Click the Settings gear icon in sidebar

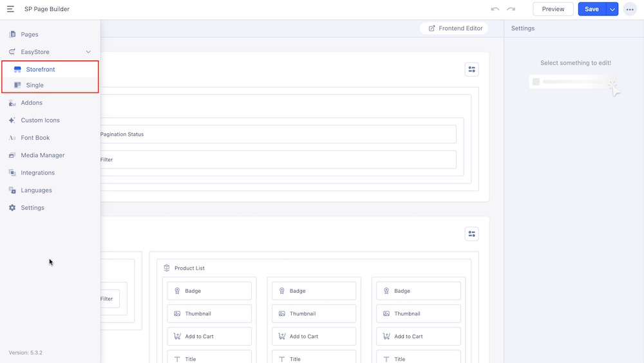[12, 208]
